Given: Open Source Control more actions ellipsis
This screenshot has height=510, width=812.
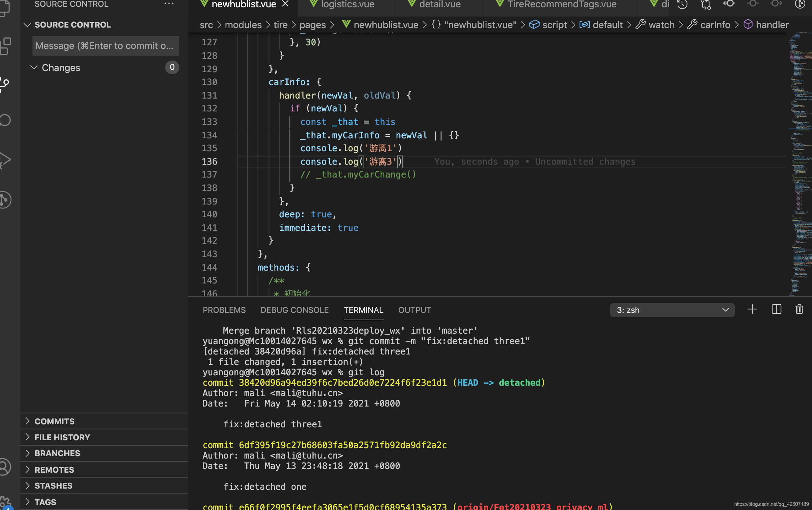Looking at the screenshot, I should (x=169, y=4).
